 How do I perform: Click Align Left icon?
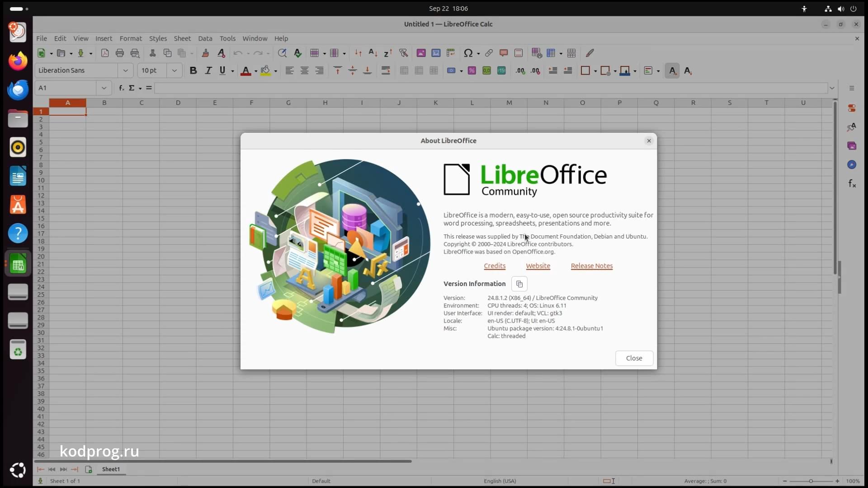click(289, 70)
